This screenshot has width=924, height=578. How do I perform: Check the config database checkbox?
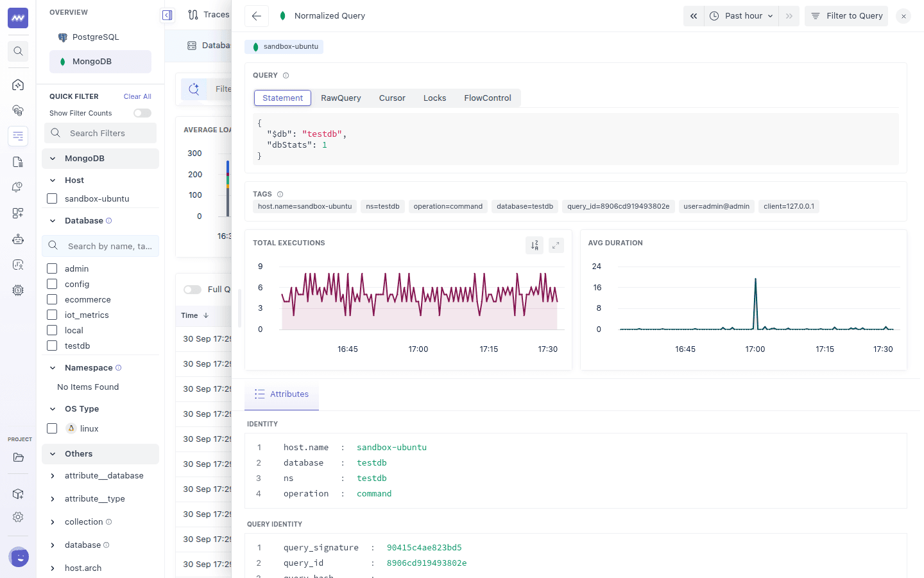point(52,284)
